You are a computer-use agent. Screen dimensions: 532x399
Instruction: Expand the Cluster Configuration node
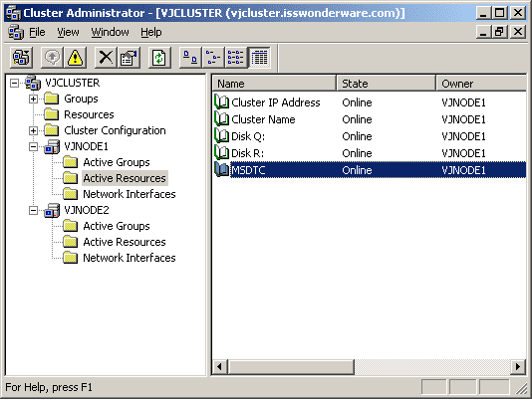click(33, 131)
